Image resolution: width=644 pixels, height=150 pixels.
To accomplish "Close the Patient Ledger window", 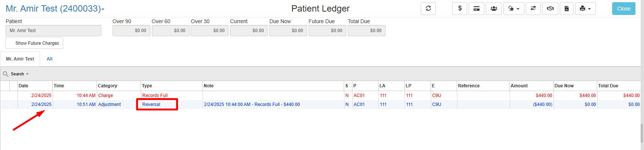I will coord(623,9).
